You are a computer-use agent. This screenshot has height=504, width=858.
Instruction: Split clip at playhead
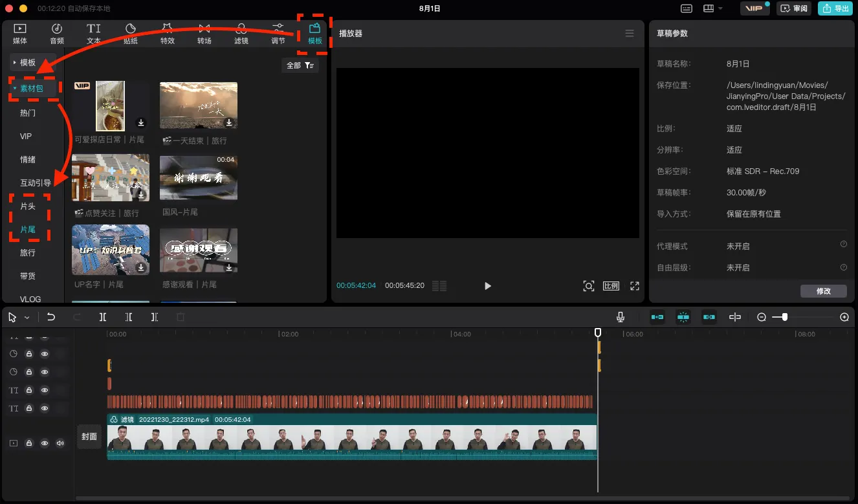pyautogui.click(x=103, y=317)
